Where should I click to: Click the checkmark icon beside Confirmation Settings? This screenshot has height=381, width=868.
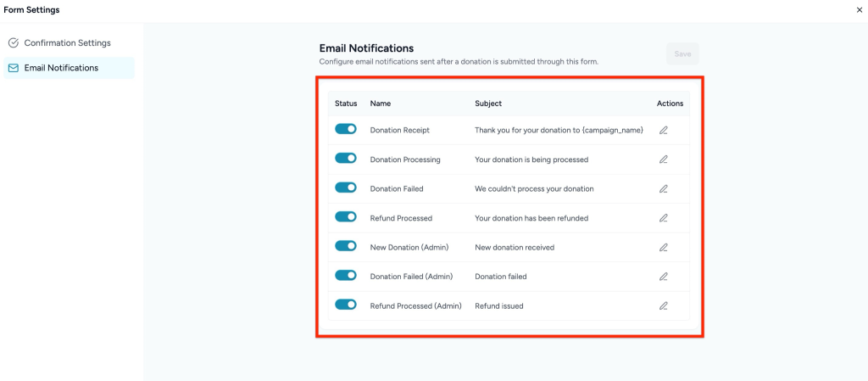pos(14,43)
